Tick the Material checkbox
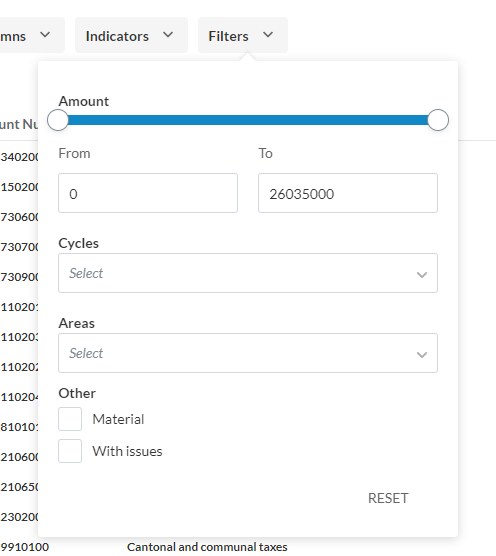 coord(70,419)
